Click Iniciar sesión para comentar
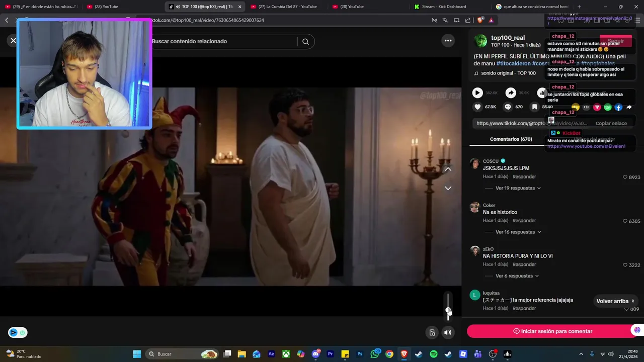 (x=552, y=331)
